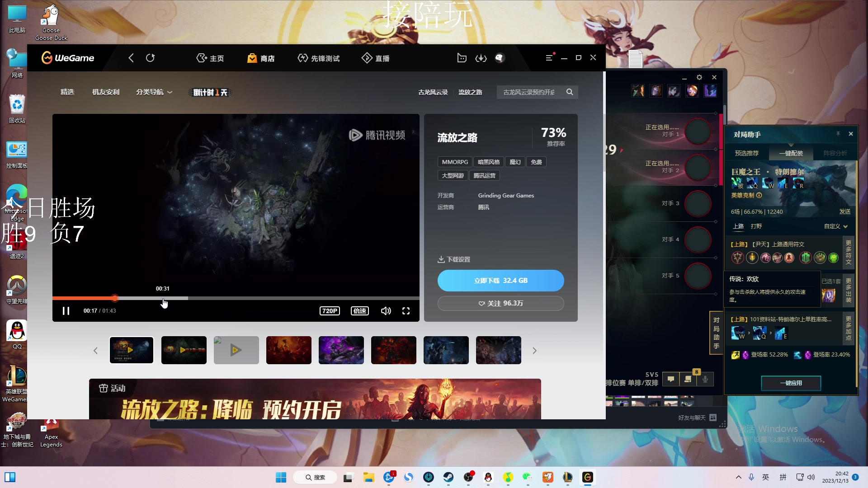Select the first video thumbnail
The width and height of the screenshot is (868, 488).
[132, 350]
